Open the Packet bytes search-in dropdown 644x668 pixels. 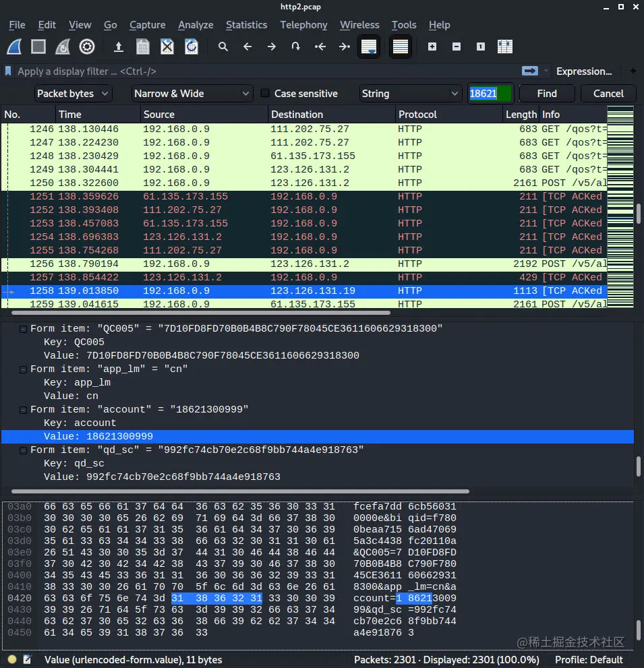tap(74, 93)
